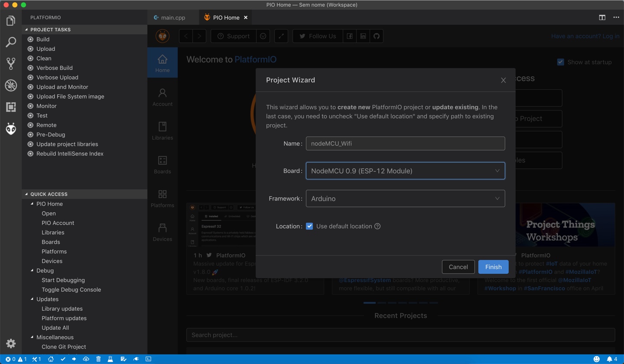Open the Devices panel in PIO Home sidebar
Screen dimensions: 624x364
point(162,233)
